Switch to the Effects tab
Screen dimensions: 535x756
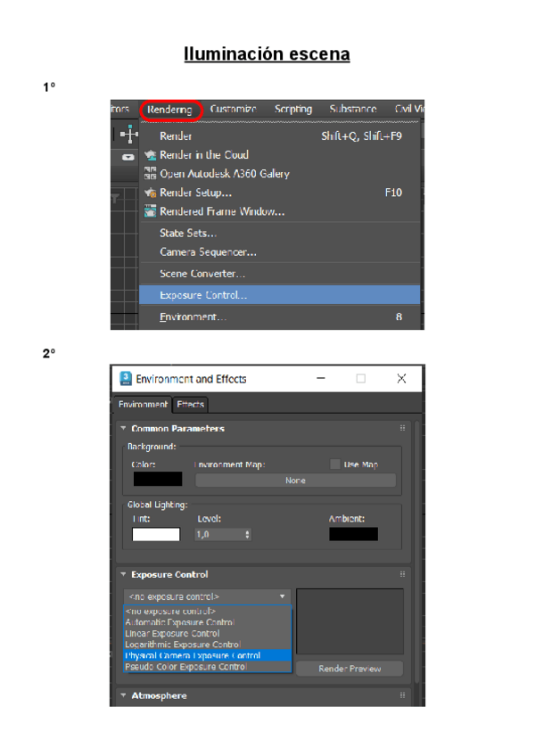pos(190,404)
